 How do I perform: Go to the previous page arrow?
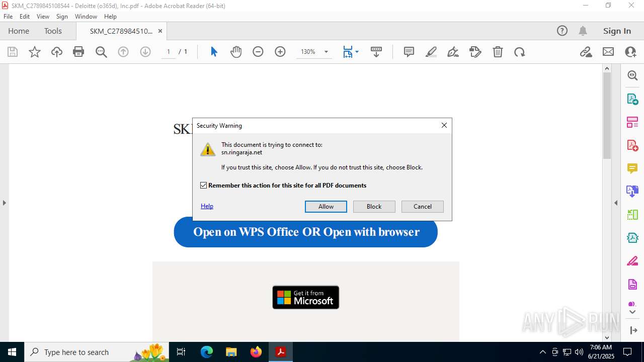pyautogui.click(x=123, y=52)
